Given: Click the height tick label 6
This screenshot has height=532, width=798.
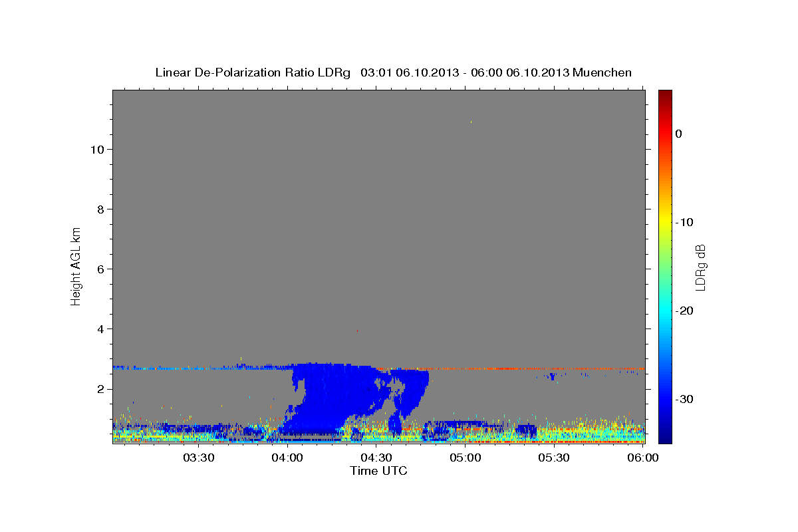Looking at the screenshot, I should 99,269.
